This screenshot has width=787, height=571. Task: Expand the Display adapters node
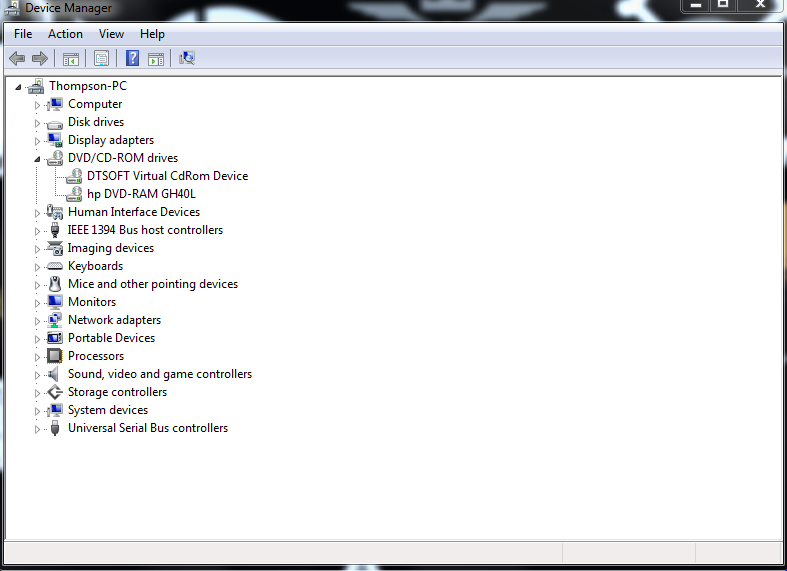point(38,140)
